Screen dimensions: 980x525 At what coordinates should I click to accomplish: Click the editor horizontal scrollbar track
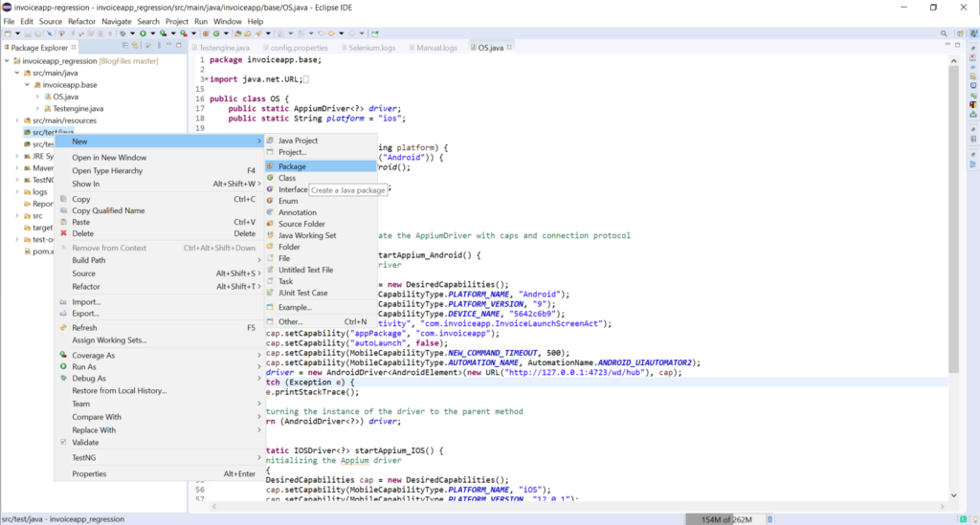click(x=578, y=506)
